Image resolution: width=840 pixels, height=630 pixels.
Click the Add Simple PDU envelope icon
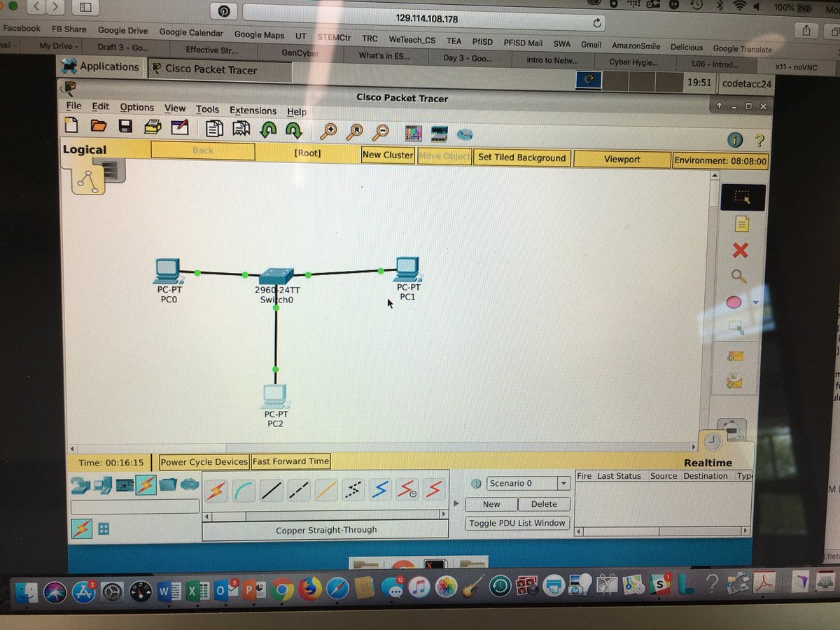pos(735,356)
